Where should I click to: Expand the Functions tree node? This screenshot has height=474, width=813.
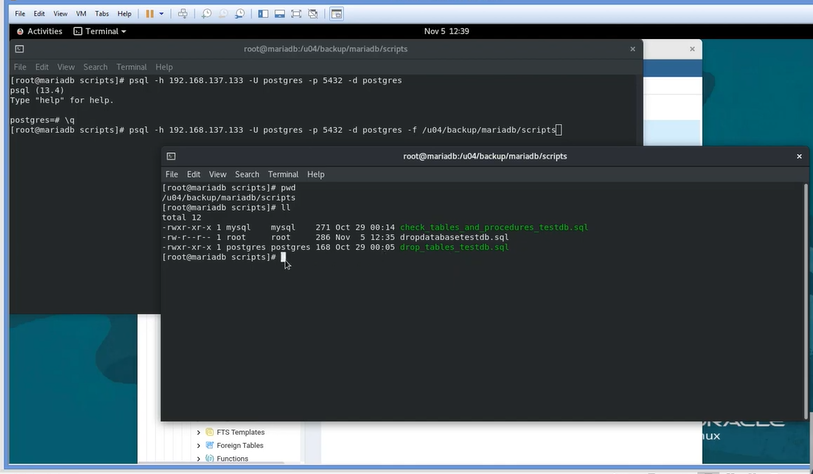tap(198, 458)
